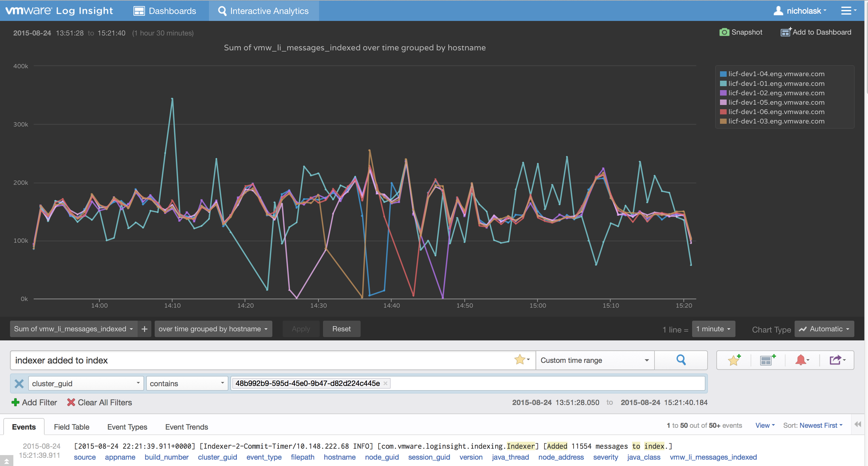Click the source field link
Image resolution: width=868 pixels, height=466 pixels.
(85, 457)
